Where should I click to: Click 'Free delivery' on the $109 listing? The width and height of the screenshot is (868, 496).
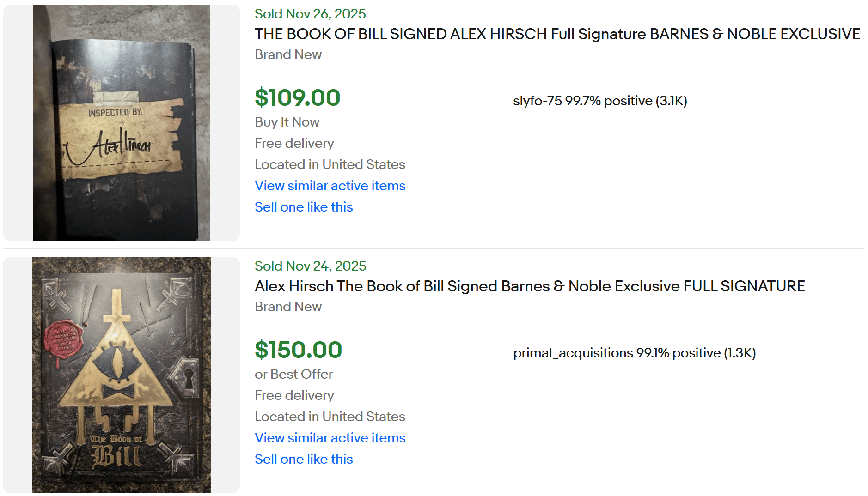tap(294, 143)
